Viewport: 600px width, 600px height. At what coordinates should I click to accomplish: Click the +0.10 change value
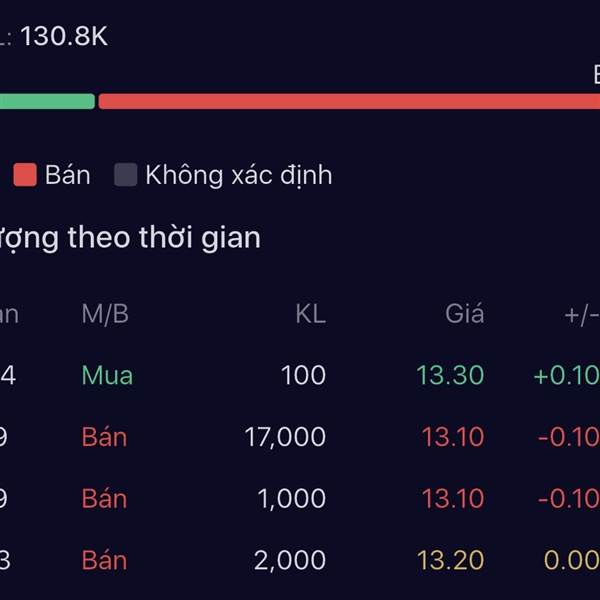(566, 376)
